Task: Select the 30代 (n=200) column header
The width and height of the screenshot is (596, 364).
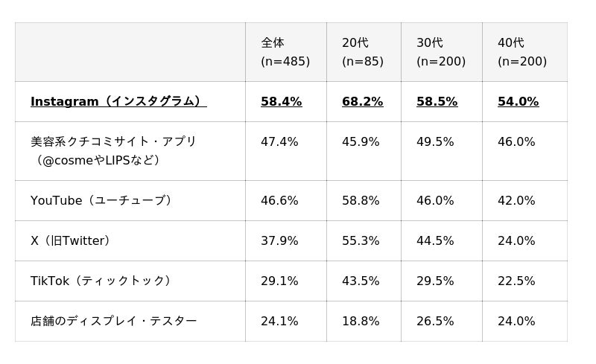Action: [x=441, y=52]
